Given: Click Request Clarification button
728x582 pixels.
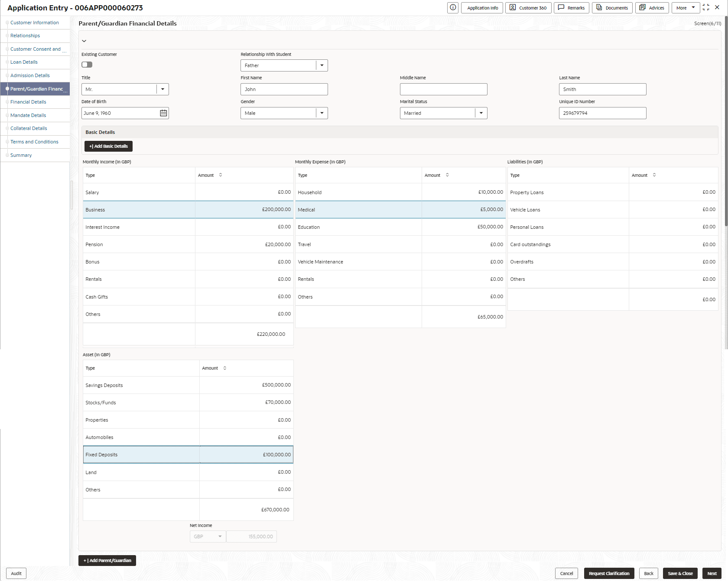Looking at the screenshot, I should tap(609, 573).
